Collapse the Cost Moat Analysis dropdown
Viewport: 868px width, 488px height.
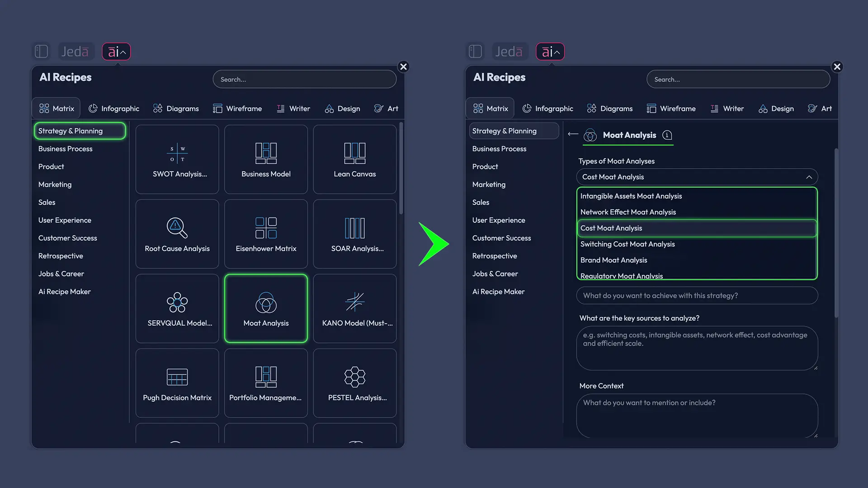(x=810, y=177)
